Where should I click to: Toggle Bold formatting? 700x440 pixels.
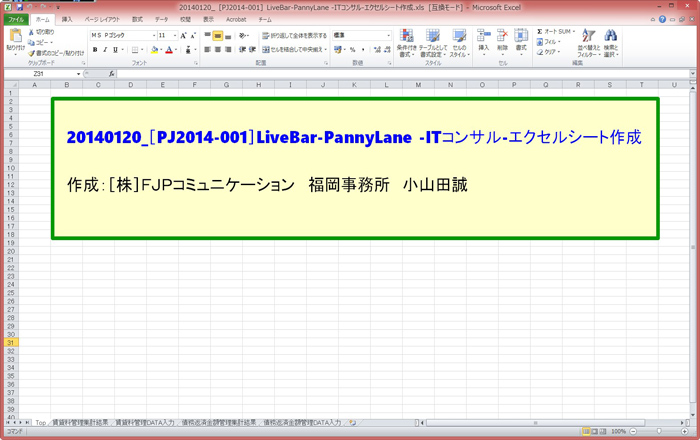(94, 49)
